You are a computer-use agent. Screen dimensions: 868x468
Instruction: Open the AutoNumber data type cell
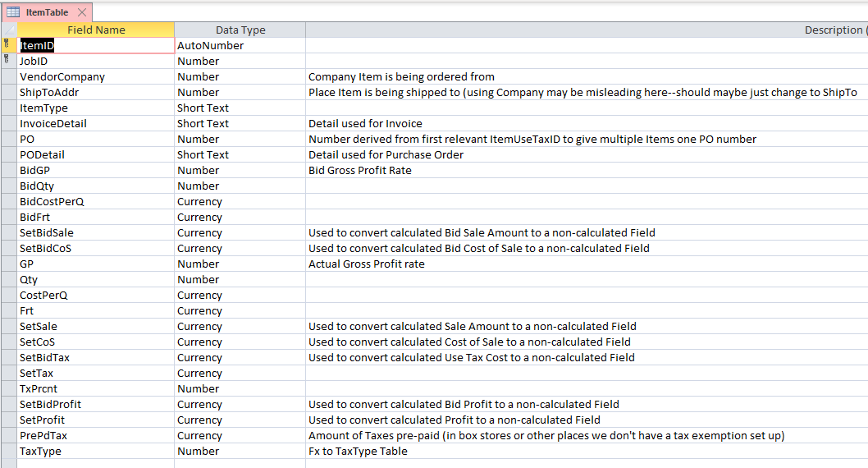click(x=240, y=45)
